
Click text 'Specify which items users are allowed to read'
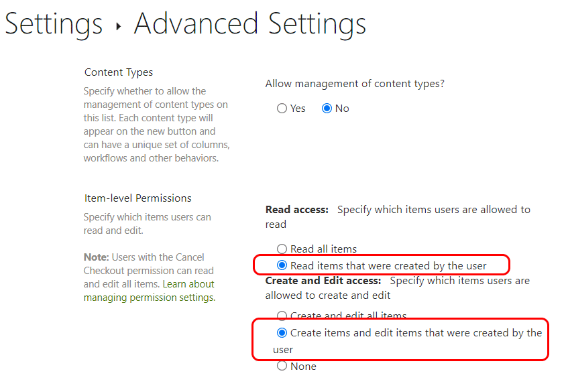(x=433, y=210)
